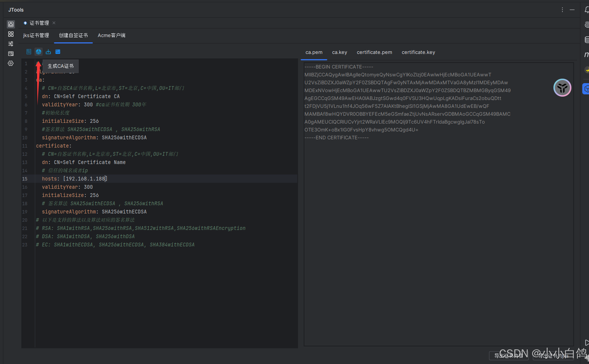Click the floating round assistant avatar icon

pos(562,88)
